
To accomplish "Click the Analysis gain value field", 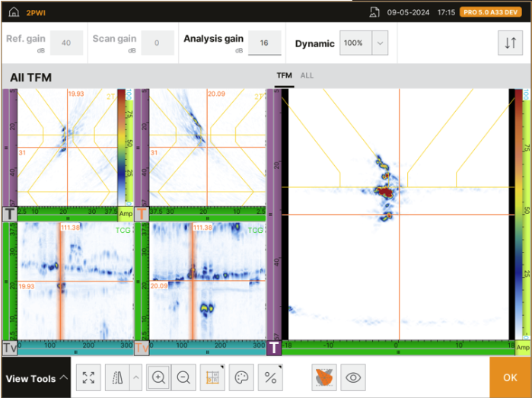I will pos(263,43).
